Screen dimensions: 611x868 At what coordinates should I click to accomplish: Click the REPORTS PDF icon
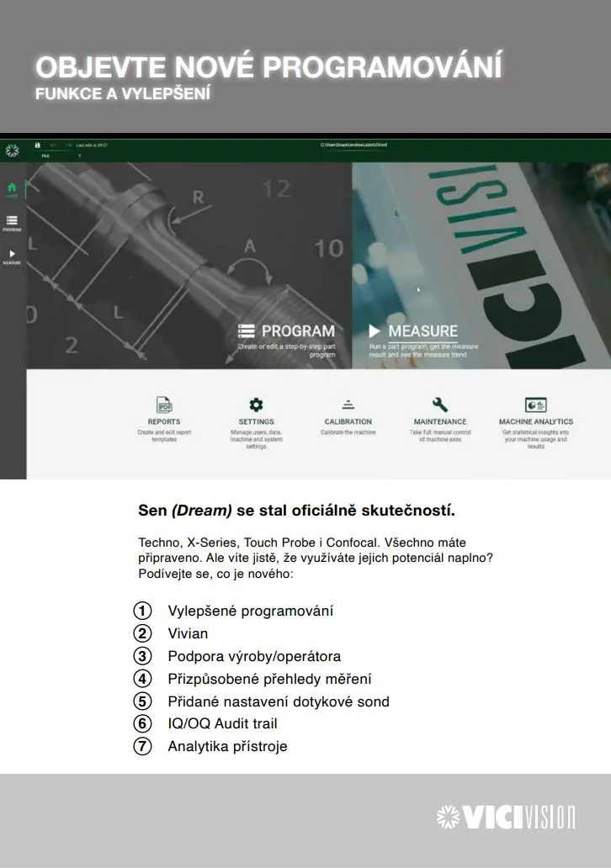click(164, 405)
